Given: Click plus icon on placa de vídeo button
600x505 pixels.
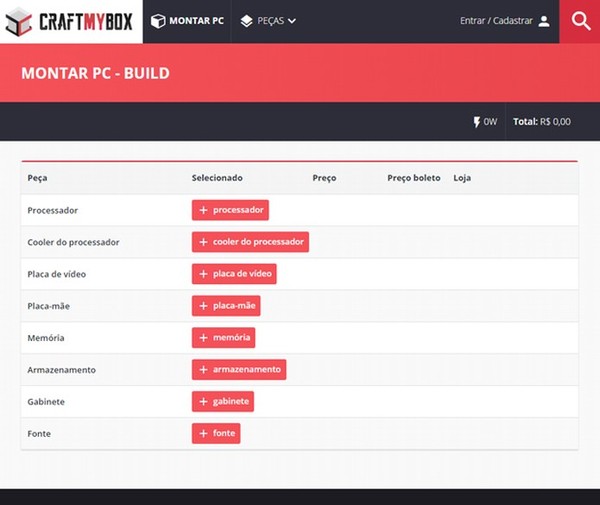Looking at the screenshot, I should click(x=204, y=274).
